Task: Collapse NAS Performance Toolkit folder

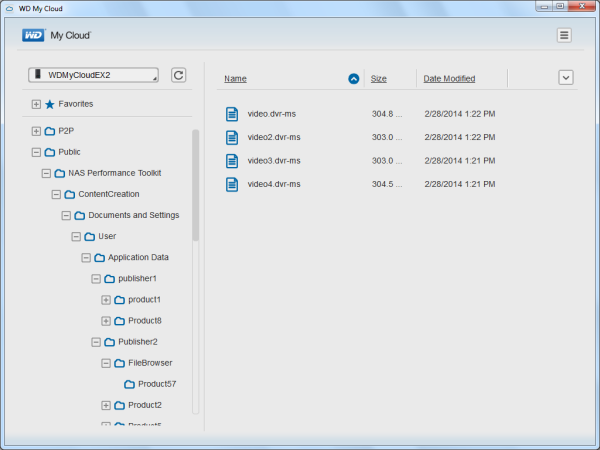Action: [46, 173]
